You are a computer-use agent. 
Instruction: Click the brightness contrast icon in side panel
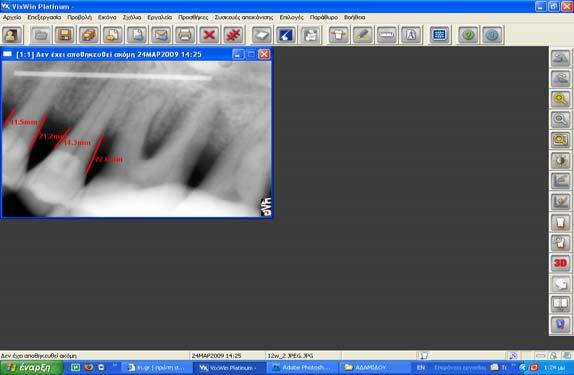(560, 160)
